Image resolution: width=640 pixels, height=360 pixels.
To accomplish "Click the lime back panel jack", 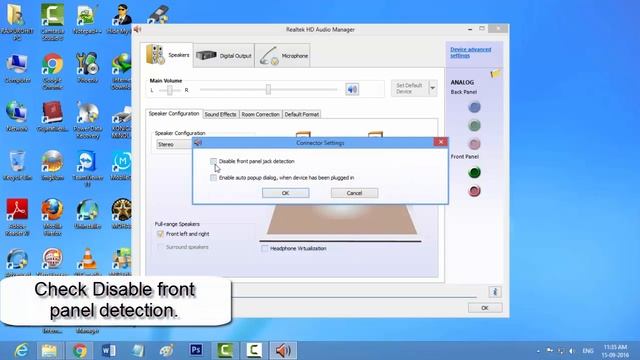I will point(474,125).
